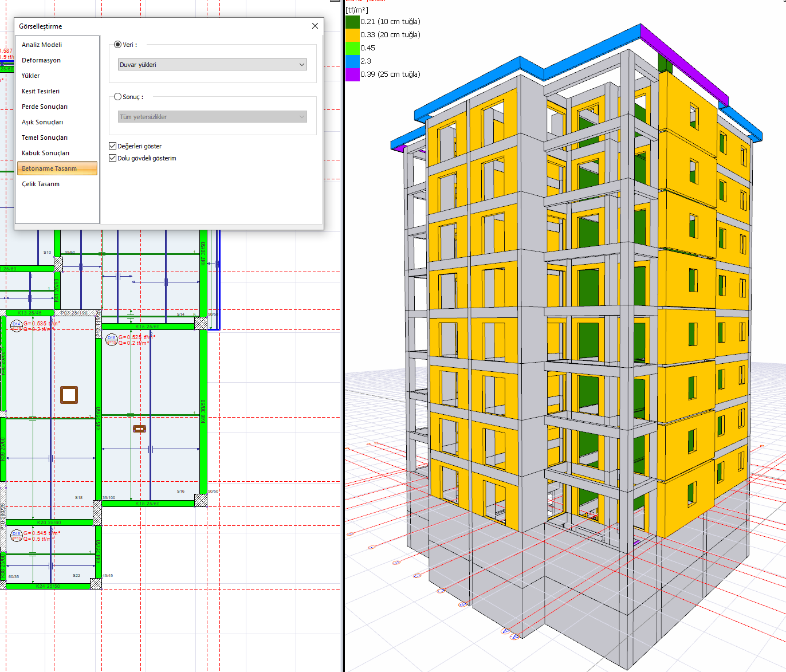Open the Duvar yükleri dropdown
This screenshot has width=786, height=672.
[213, 65]
